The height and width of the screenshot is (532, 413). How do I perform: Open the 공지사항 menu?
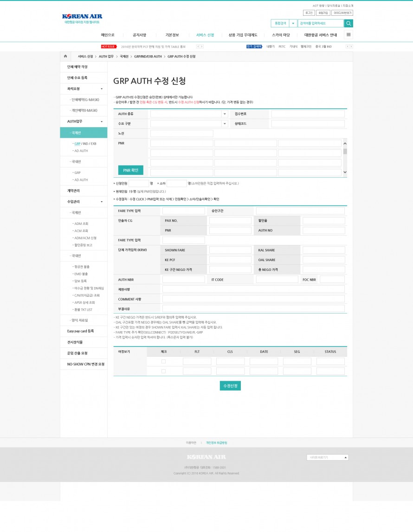pyautogui.click(x=139, y=35)
